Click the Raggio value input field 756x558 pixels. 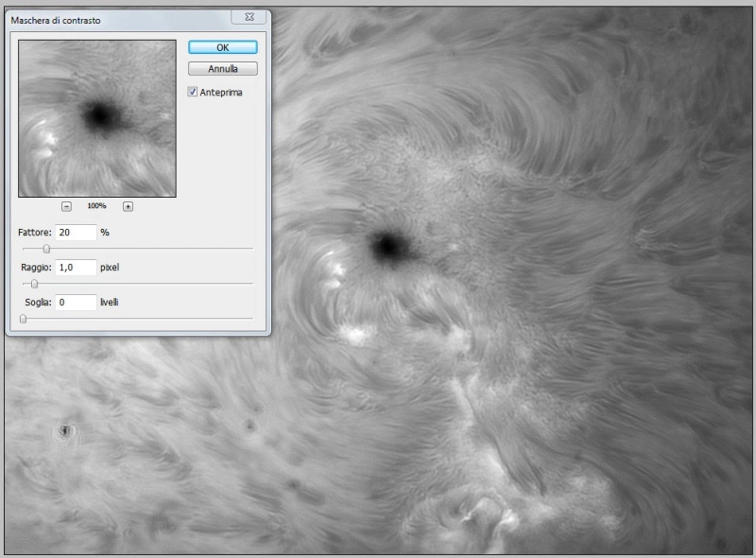point(76,268)
